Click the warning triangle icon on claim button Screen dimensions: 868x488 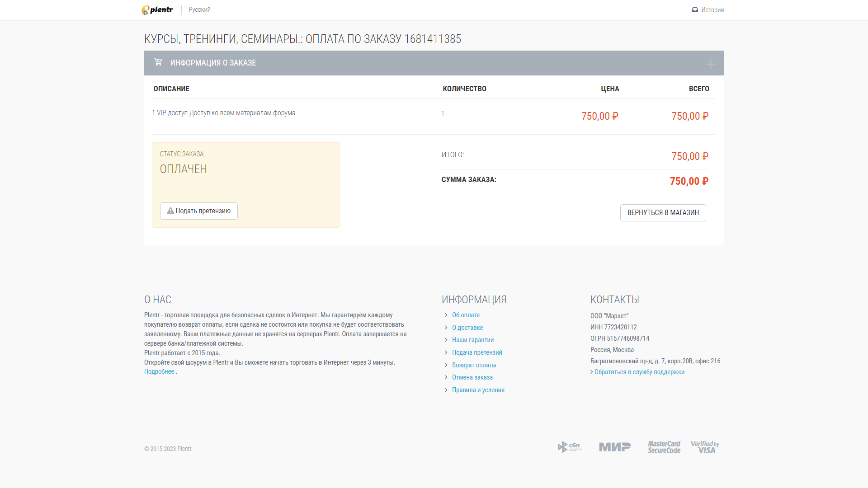click(170, 211)
